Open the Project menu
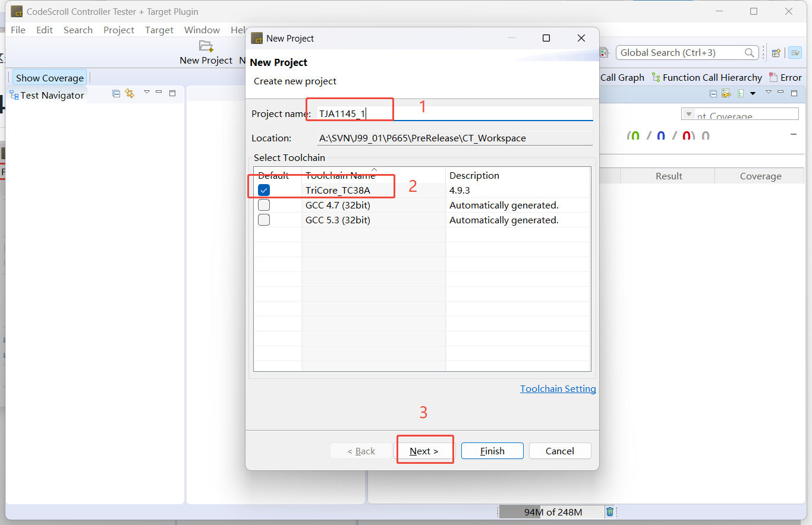Viewport: 812px width, 525px height. click(118, 30)
